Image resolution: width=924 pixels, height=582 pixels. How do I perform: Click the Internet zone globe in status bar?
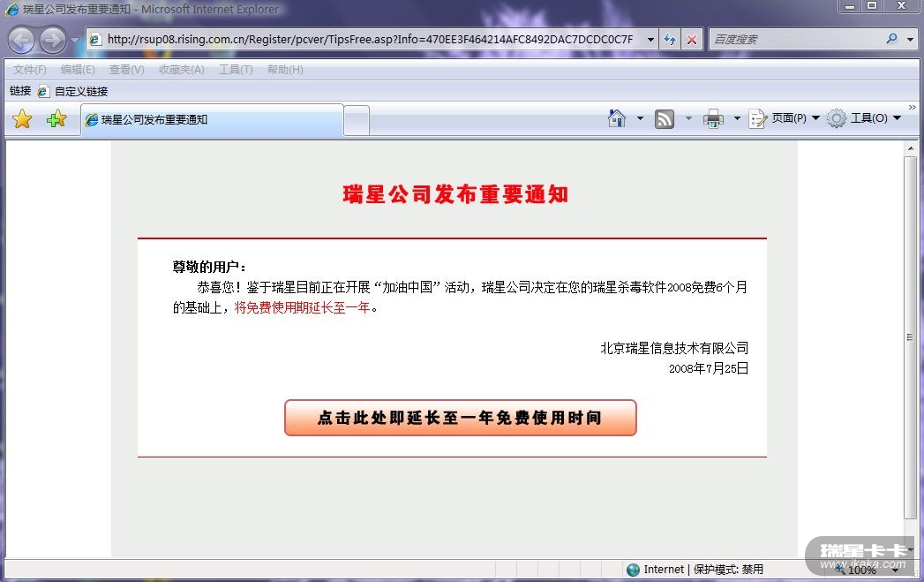633,570
